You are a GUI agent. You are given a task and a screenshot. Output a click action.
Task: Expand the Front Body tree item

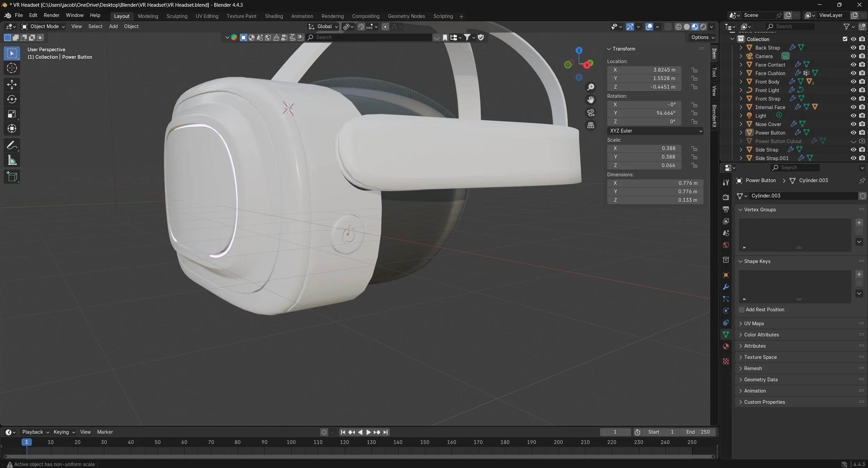click(x=741, y=82)
